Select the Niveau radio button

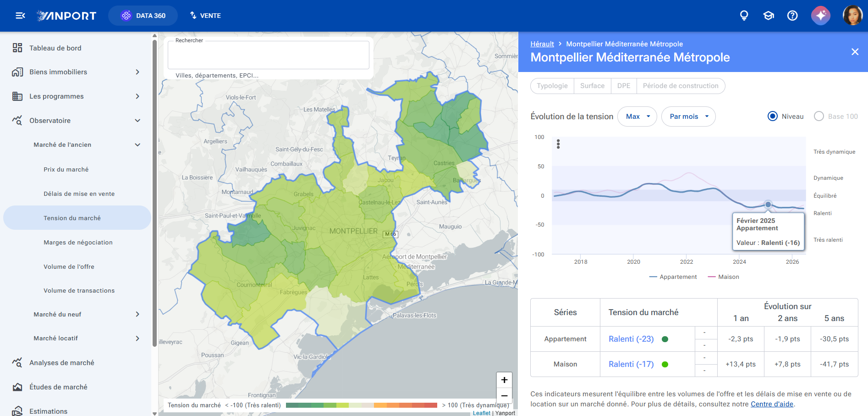(773, 116)
